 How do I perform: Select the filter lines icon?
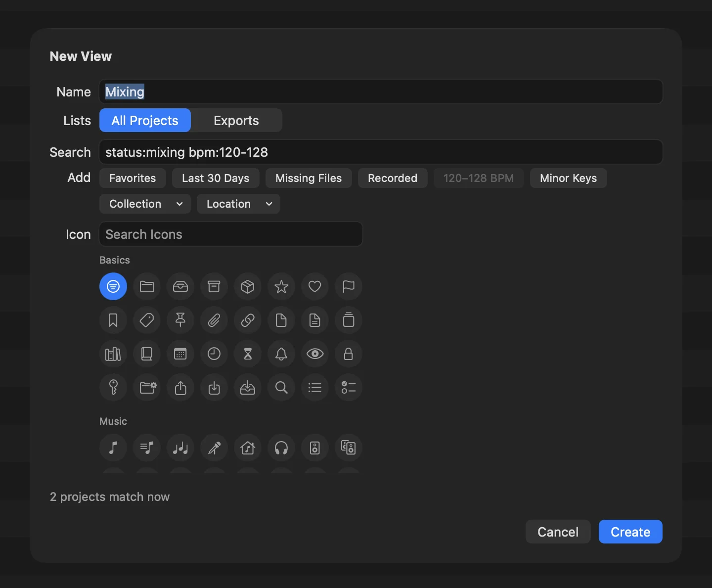[113, 286]
